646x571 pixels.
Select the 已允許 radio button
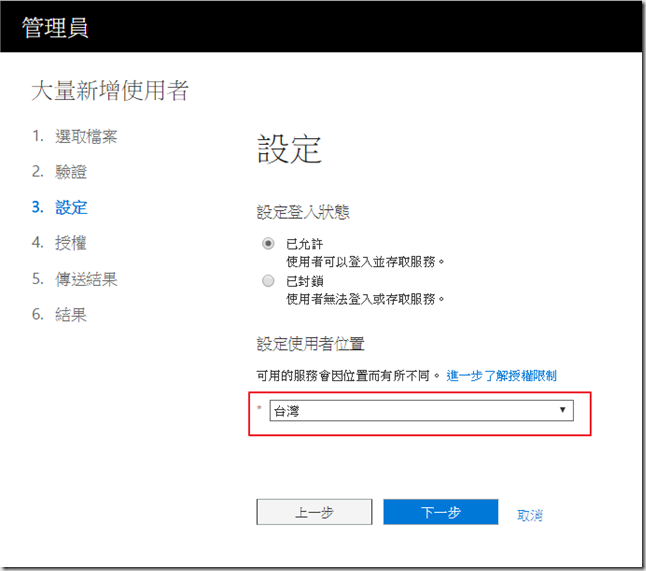tap(267, 243)
